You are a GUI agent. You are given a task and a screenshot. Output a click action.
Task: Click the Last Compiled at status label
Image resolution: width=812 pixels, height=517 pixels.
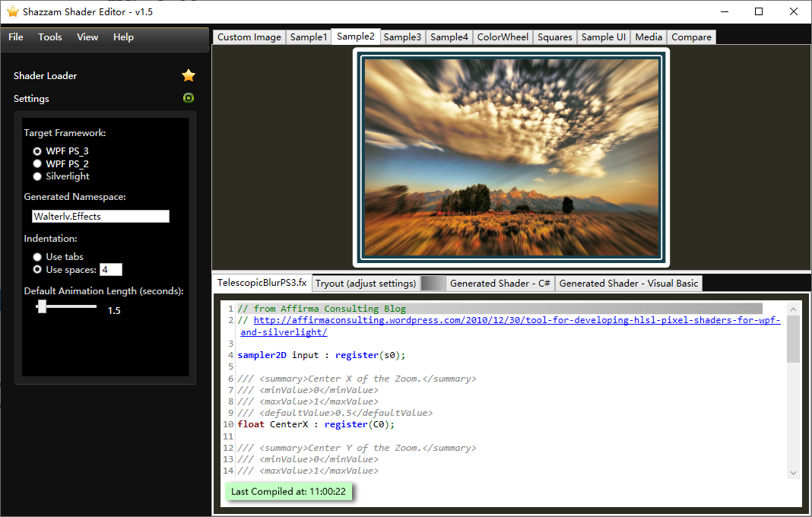pyautogui.click(x=288, y=492)
